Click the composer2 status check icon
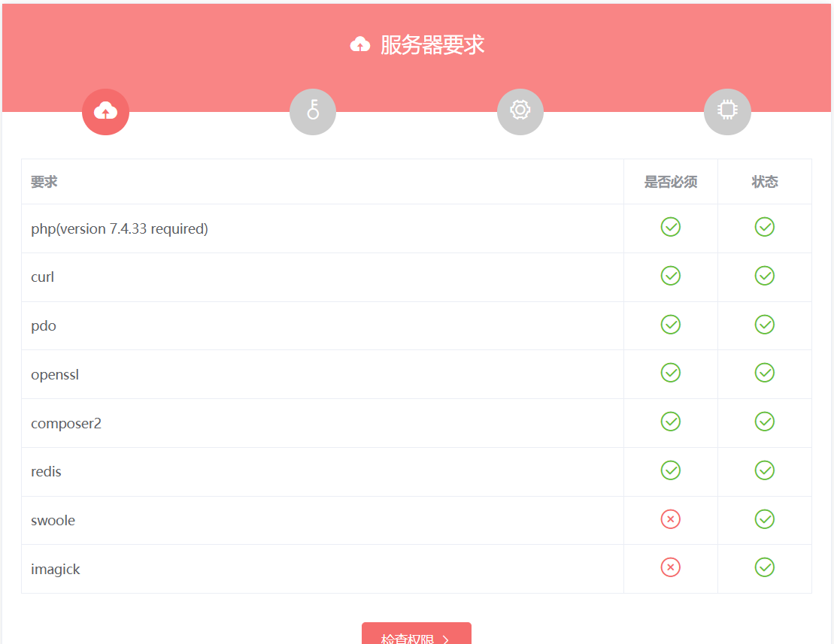This screenshot has height=644, width=834. pos(764,422)
